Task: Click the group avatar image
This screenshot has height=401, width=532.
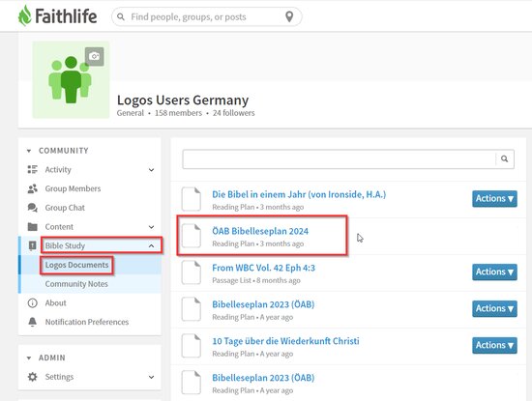Action: tap(71, 80)
